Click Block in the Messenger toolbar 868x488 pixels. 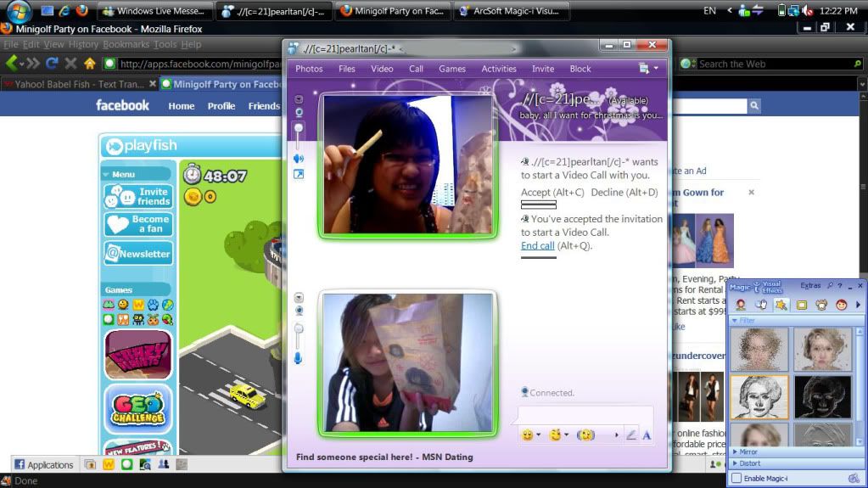coord(580,69)
